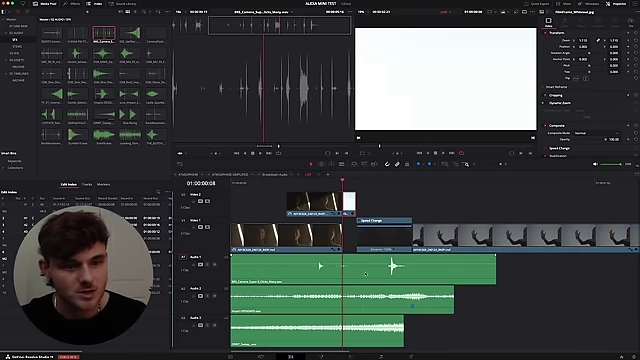Play the source viewer clip forward
The height and width of the screenshot is (360, 640).
[260, 153]
